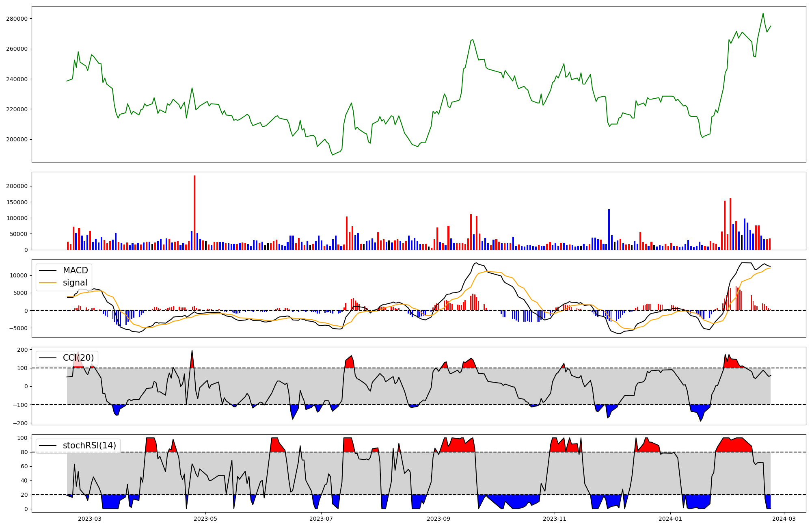Click the 2023-07 date tick label

[321, 519]
